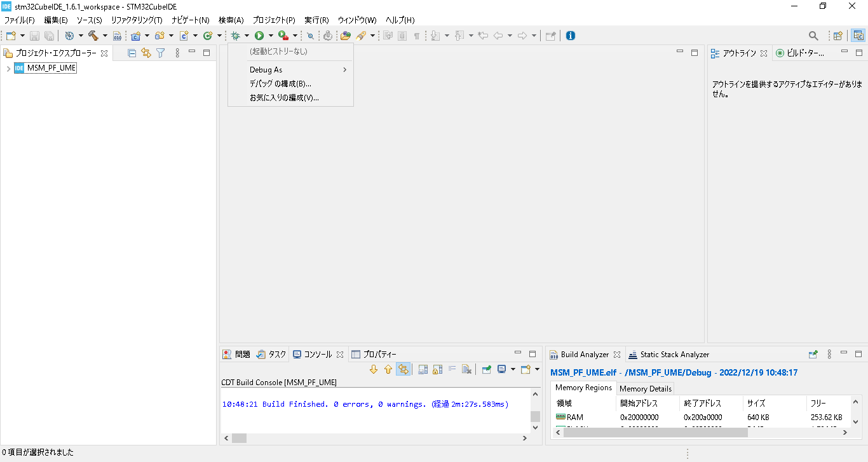Open External Tools dropdown arrow
The height and width of the screenshot is (462, 868).
(x=295, y=36)
